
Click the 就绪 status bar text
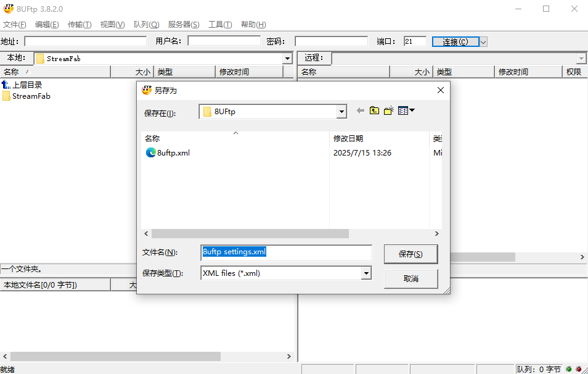(x=7, y=370)
